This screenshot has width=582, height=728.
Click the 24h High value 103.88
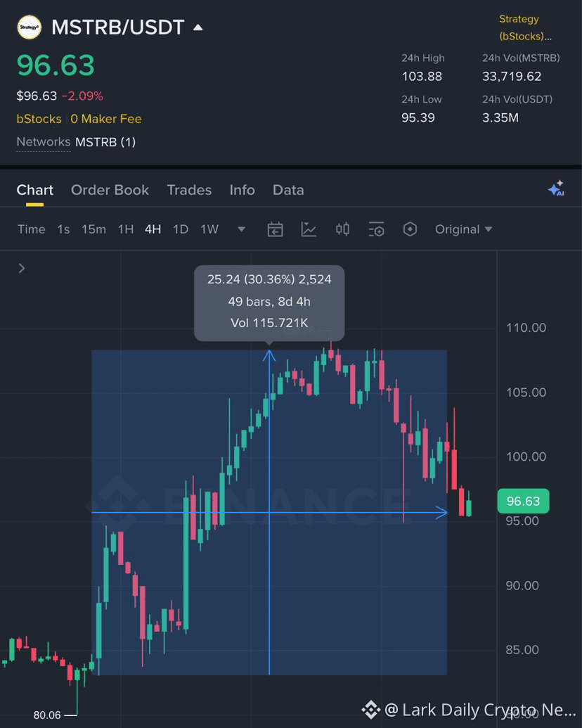pos(422,76)
